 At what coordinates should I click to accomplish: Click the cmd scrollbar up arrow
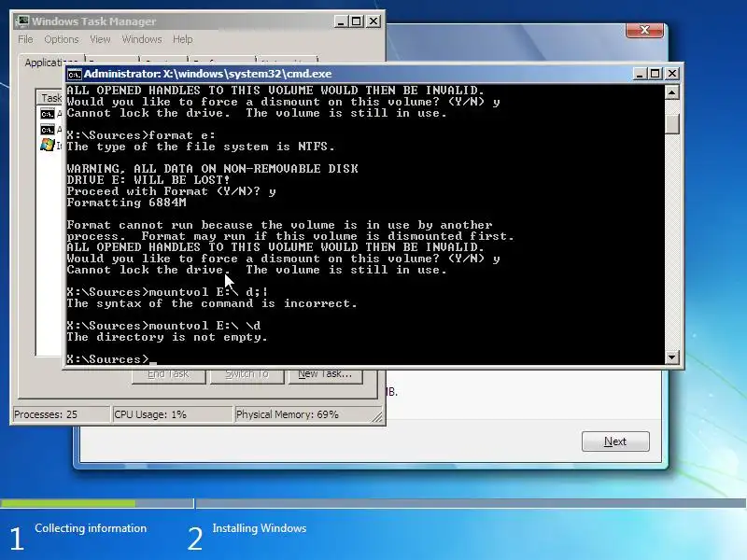(x=671, y=91)
